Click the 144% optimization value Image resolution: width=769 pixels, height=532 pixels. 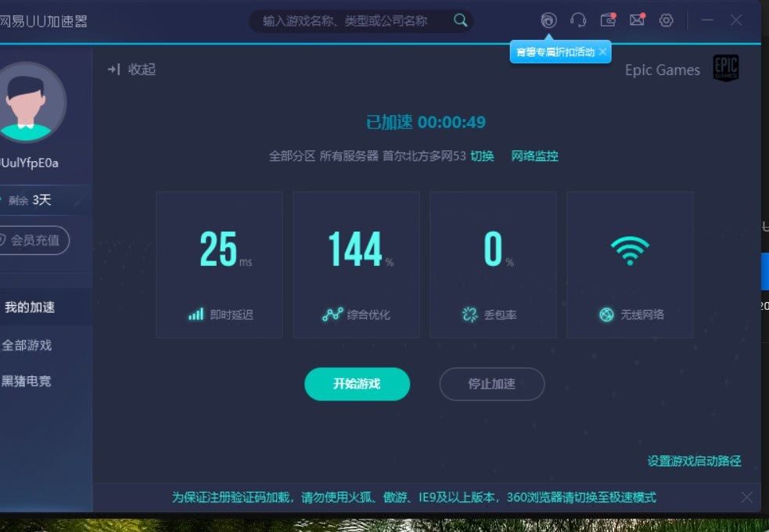tap(361, 250)
